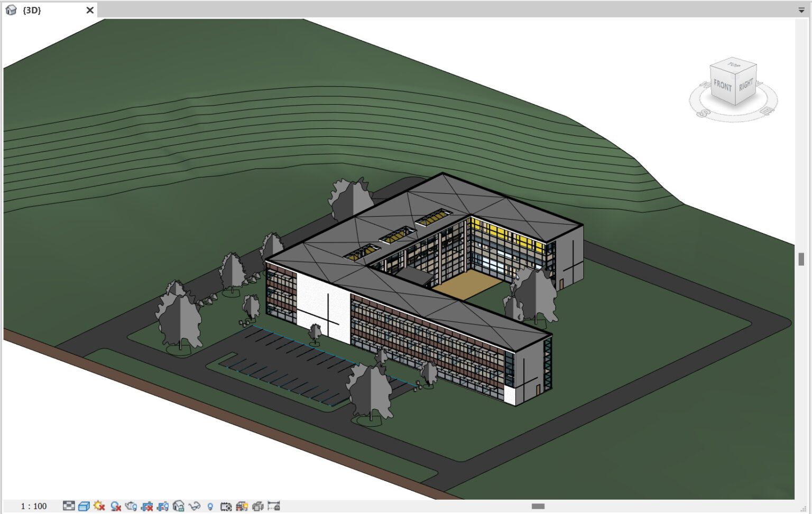Click the Unlocked 3D View house icon
This screenshot has height=514, width=812.
pos(178,506)
